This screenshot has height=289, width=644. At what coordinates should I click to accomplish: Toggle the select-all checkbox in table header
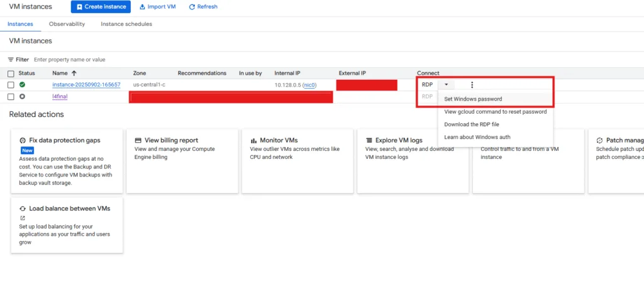point(11,74)
